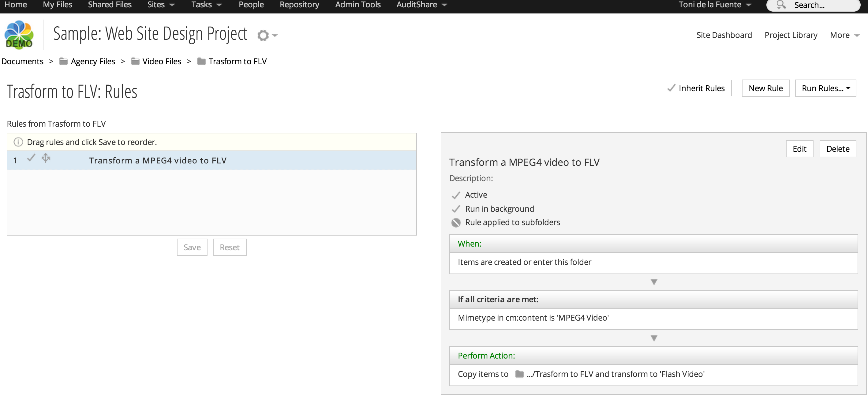The height and width of the screenshot is (402, 868).
Task: Open the Toni de la Fuente user menu
Action: click(x=715, y=5)
